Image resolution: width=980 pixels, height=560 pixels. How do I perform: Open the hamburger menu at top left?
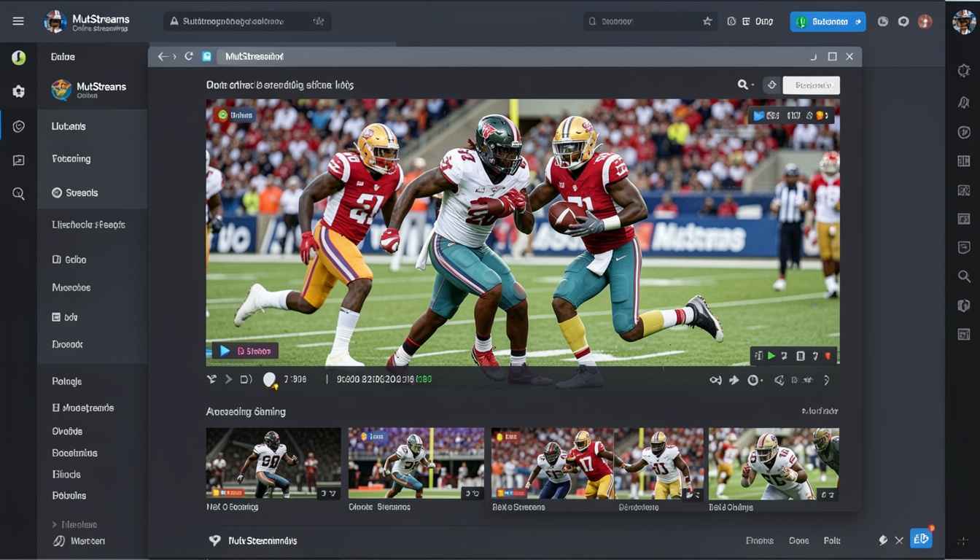(18, 21)
